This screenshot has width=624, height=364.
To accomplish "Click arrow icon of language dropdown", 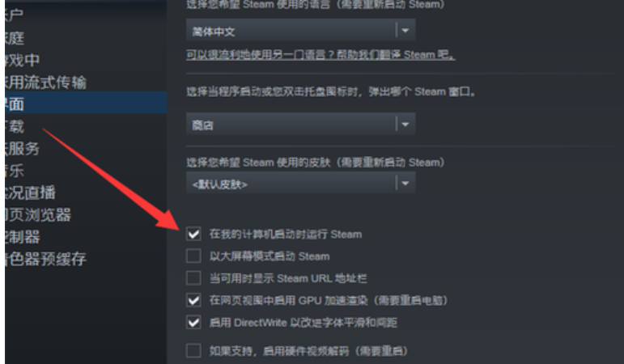I will tap(405, 30).
